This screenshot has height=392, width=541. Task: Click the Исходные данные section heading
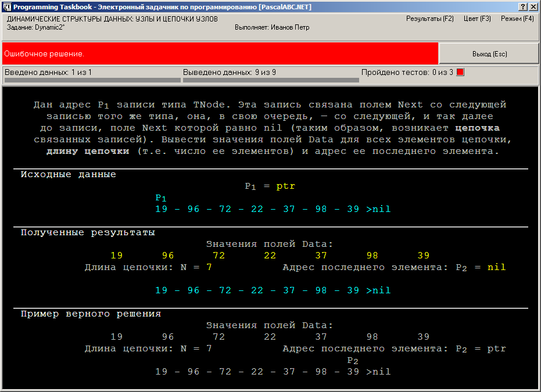pyautogui.click(x=68, y=174)
